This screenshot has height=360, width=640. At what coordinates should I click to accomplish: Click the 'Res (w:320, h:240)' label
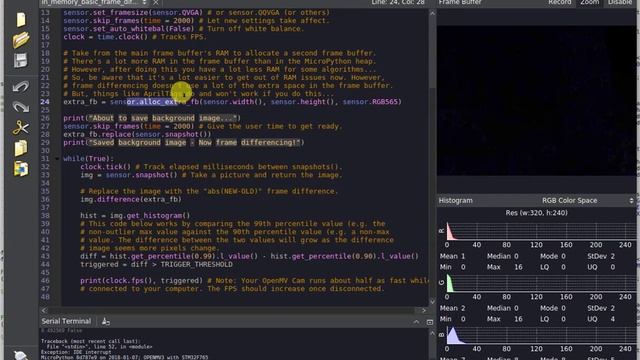[x=536, y=213]
